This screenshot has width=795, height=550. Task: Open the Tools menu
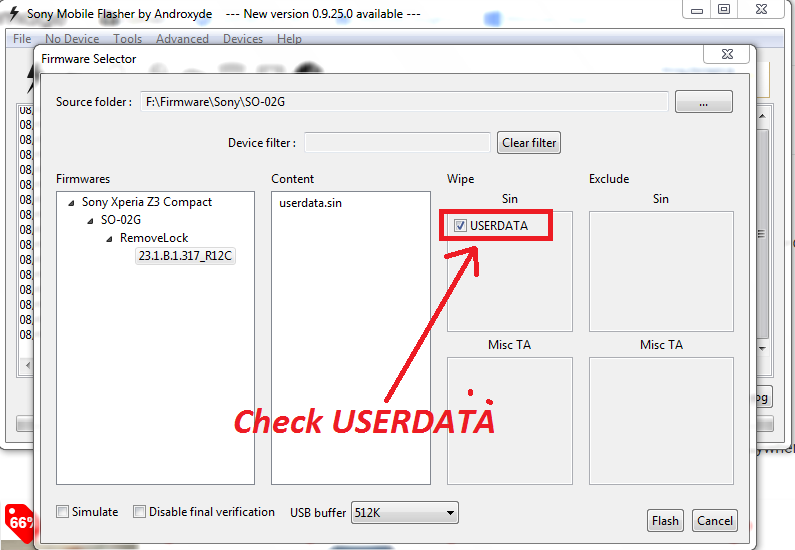pos(127,39)
